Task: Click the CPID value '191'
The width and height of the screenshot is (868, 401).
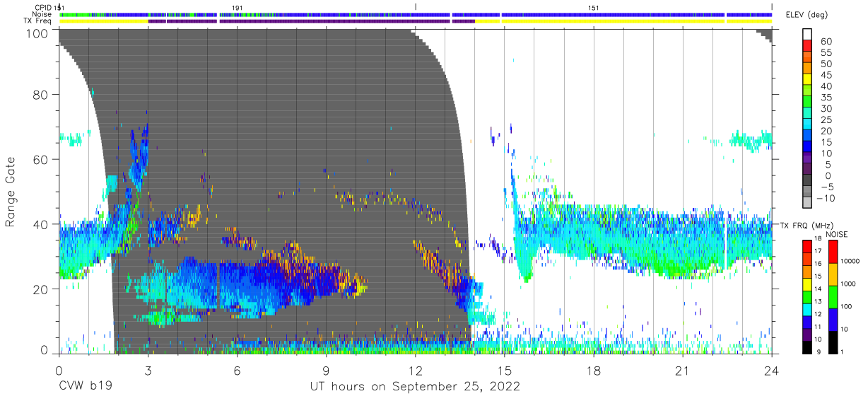Action: pyautogui.click(x=237, y=7)
